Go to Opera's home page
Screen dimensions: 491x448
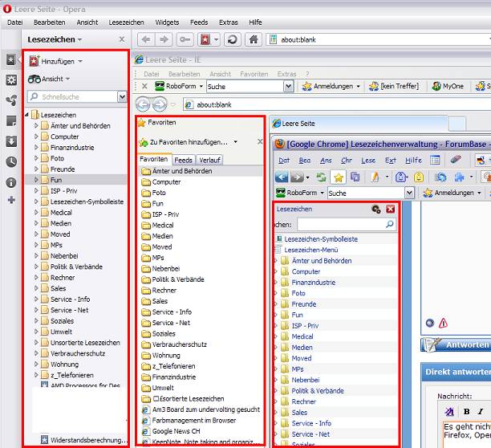[x=254, y=39]
